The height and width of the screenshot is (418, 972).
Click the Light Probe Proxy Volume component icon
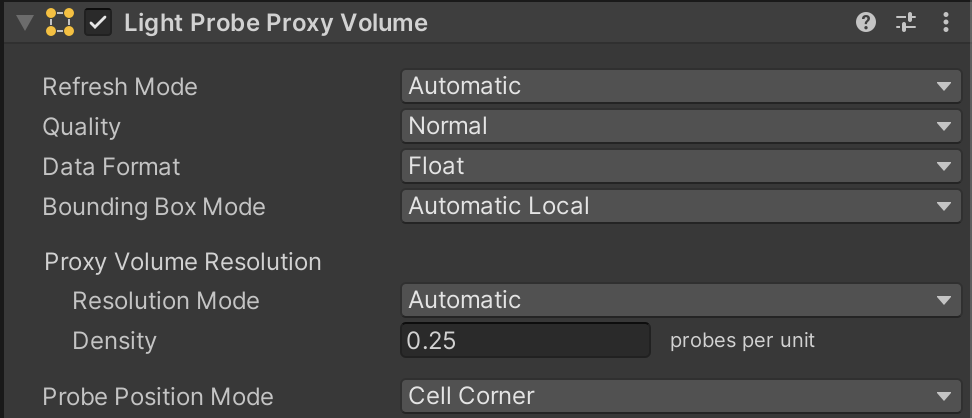pyautogui.click(x=61, y=23)
